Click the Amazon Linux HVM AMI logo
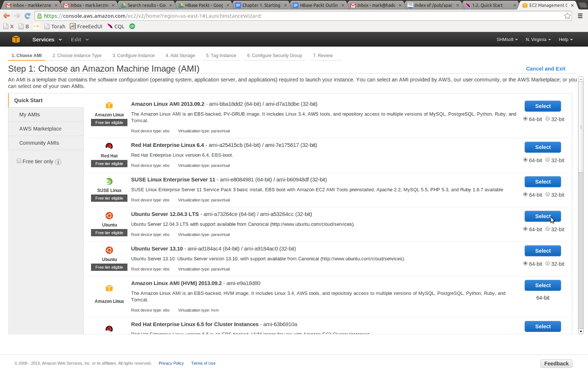588x373 pixels. [x=109, y=288]
